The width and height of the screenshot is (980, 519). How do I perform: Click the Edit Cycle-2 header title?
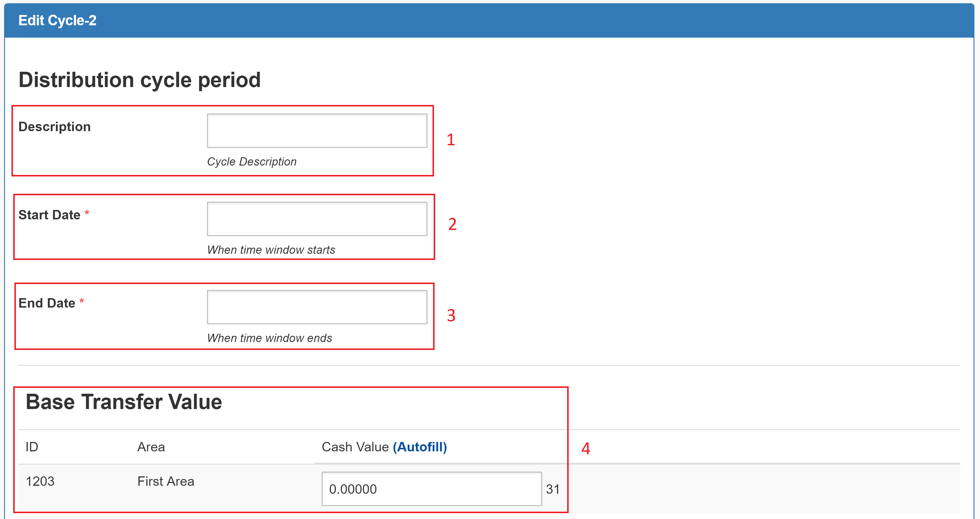tap(57, 21)
